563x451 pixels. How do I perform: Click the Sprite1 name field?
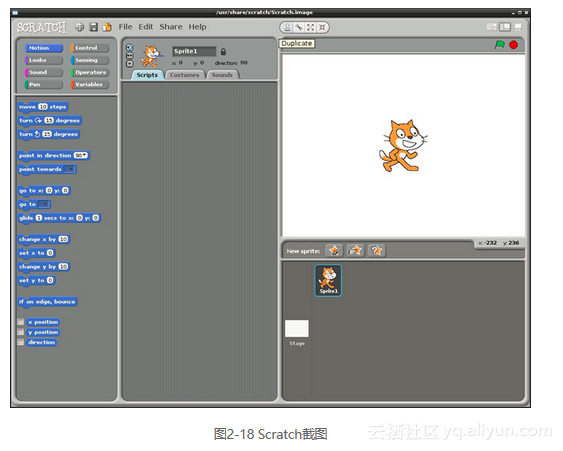tap(194, 51)
